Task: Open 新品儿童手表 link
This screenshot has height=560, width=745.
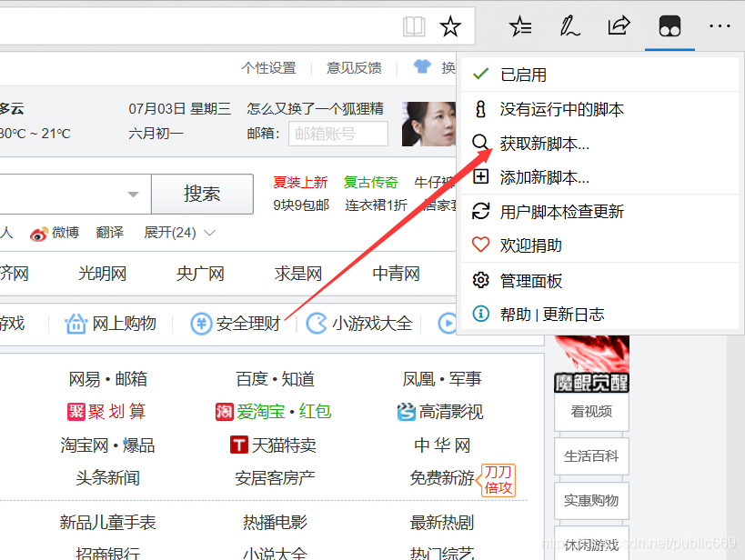Action: [x=108, y=523]
